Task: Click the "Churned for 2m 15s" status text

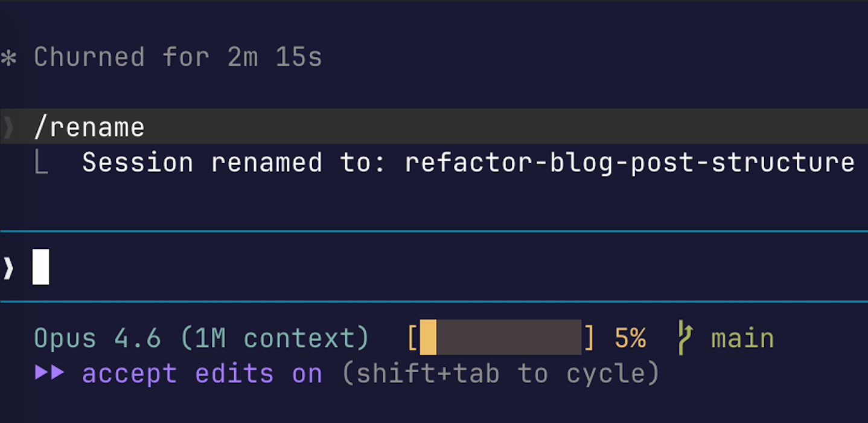Action: [178, 57]
